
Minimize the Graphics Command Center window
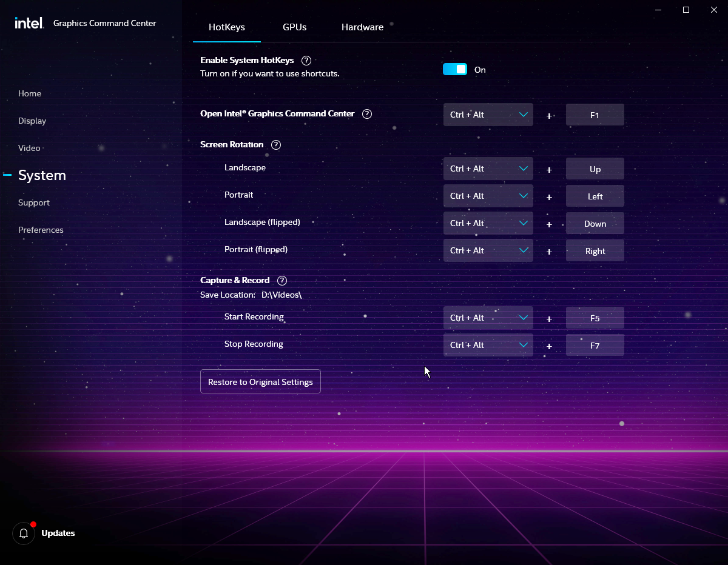click(659, 10)
